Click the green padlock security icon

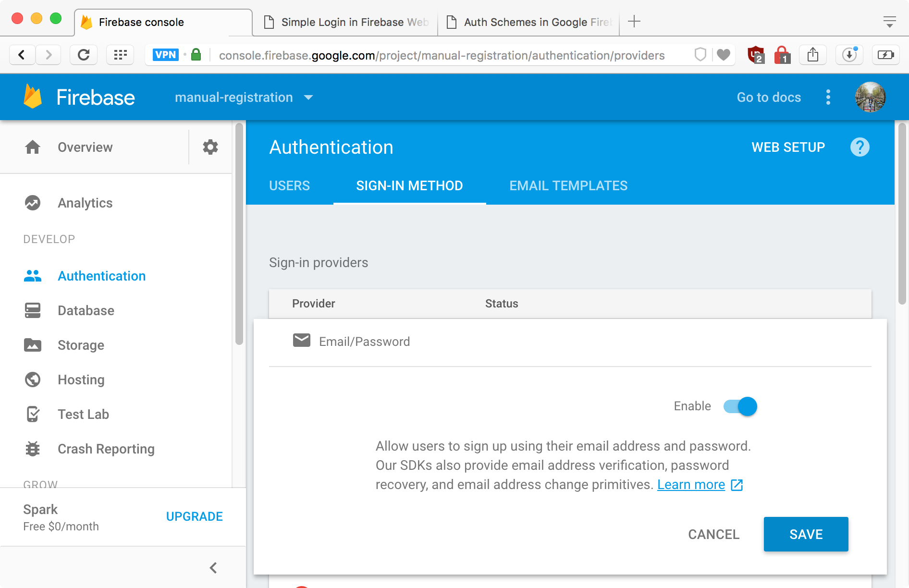click(x=196, y=55)
